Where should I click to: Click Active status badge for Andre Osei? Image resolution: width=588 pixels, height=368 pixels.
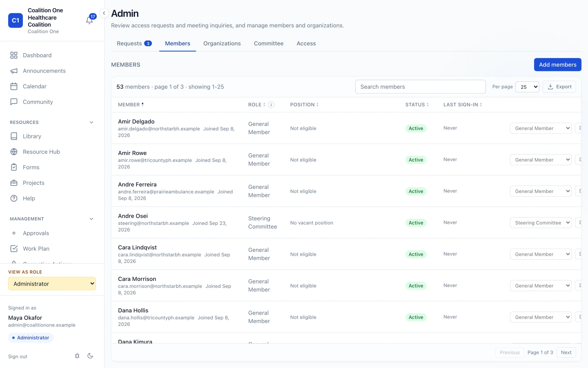pyautogui.click(x=416, y=223)
